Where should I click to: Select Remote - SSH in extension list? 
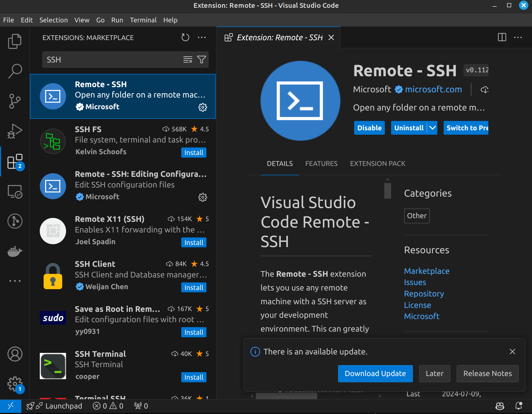[x=123, y=96]
